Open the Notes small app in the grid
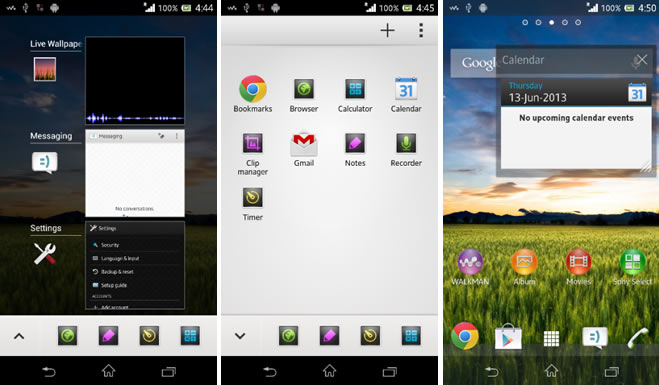659x385 pixels. click(x=355, y=143)
